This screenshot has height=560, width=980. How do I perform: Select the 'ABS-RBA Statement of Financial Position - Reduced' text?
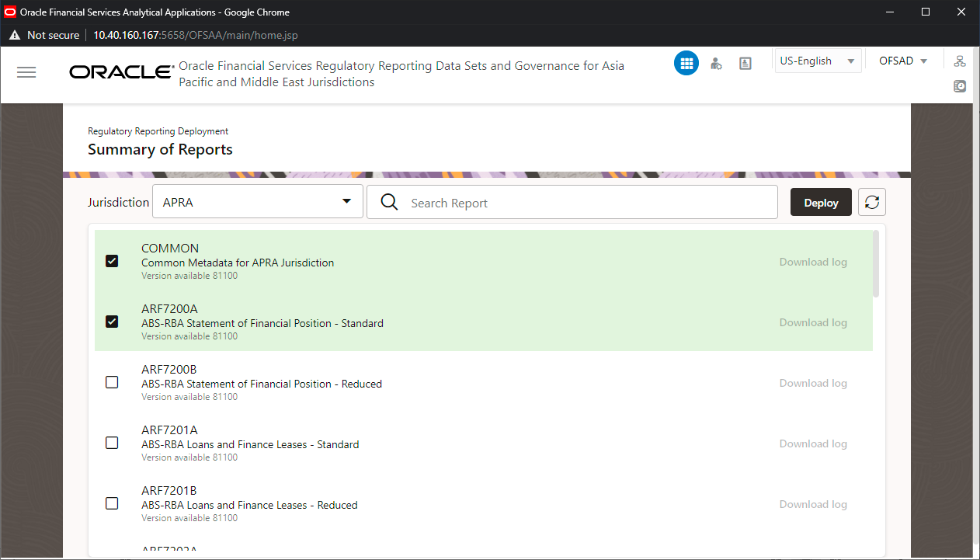click(262, 384)
